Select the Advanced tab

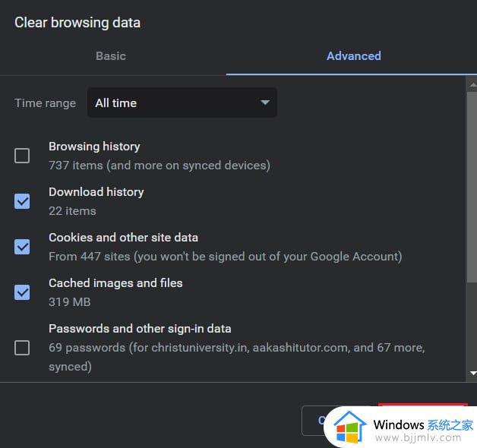(353, 56)
